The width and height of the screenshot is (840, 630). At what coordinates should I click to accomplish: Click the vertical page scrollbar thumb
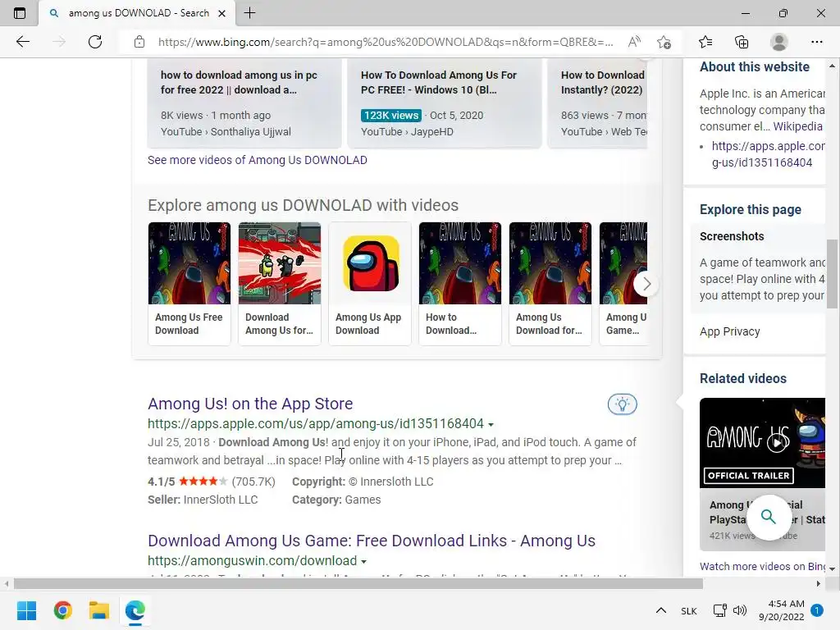[832, 274]
